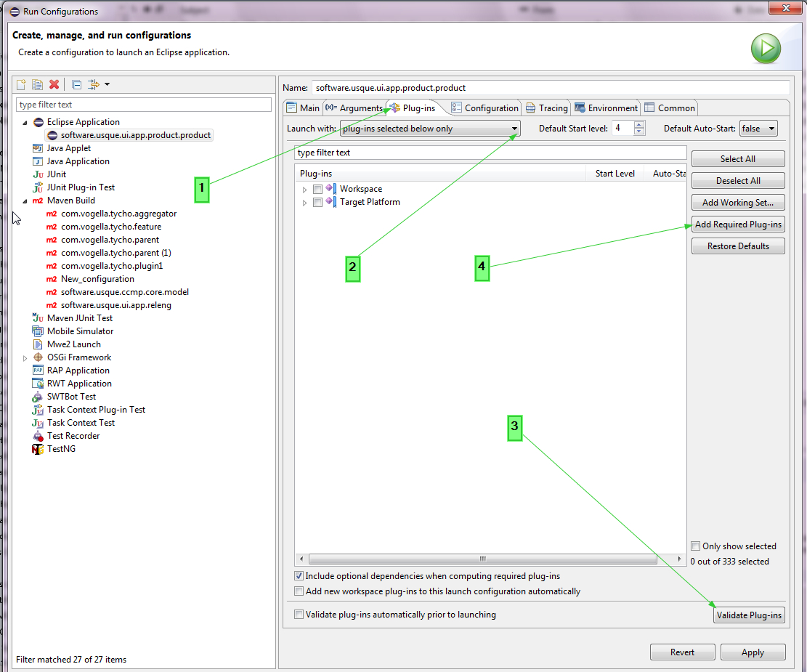Click the Java Applet icon
Image resolution: width=807 pixels, height=672 pixels.
38,148
